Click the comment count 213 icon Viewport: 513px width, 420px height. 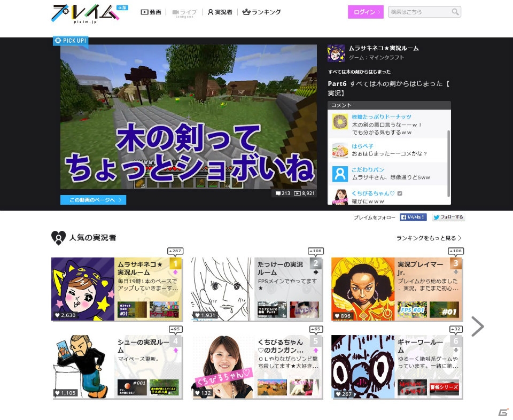point(278,193)
